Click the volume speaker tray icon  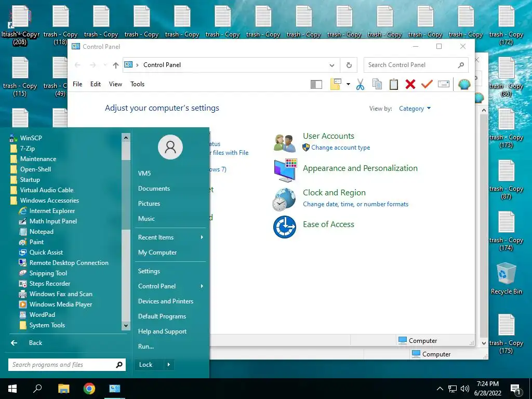465,389
